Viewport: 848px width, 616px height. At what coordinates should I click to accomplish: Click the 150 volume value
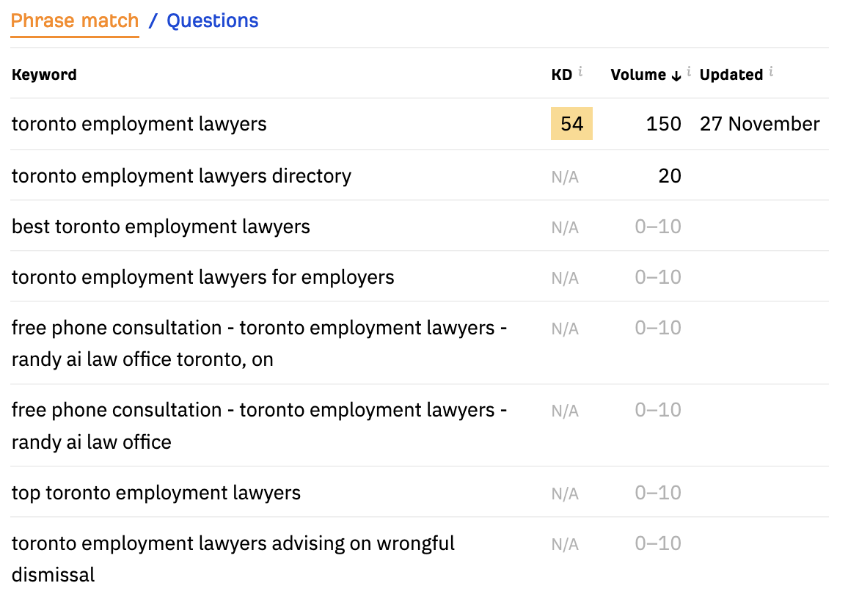tap(663, 124)
